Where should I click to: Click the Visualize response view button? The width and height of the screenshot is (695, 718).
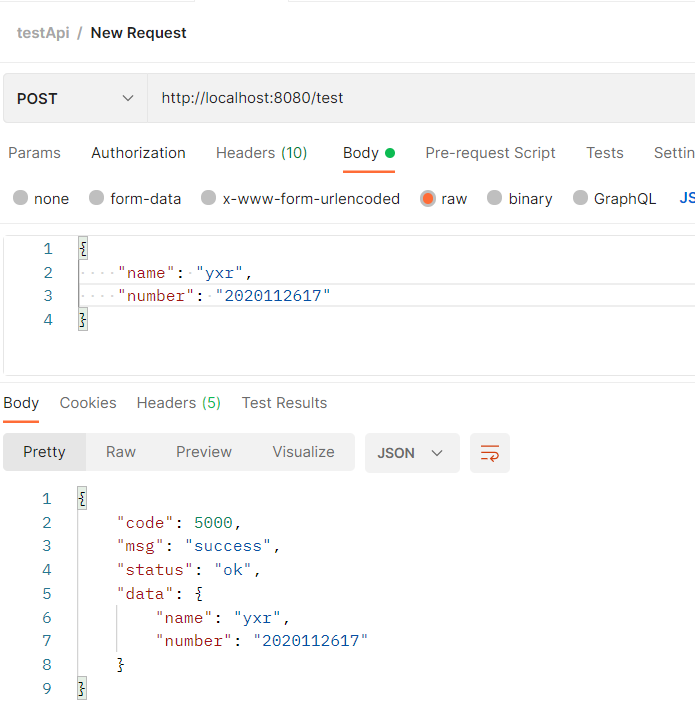point(303,452)
